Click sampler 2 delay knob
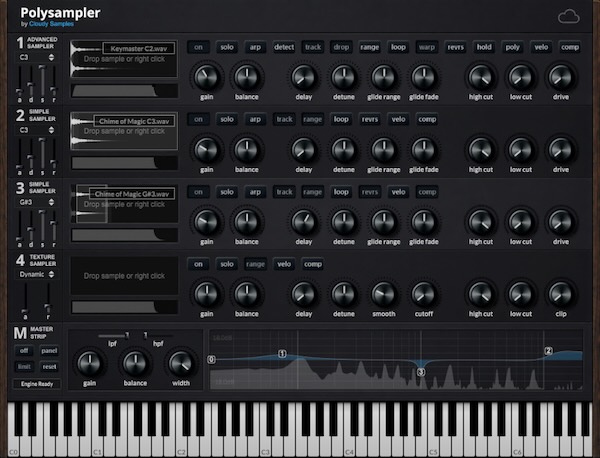Screen dimensions: 600x458 pos(303,150)
